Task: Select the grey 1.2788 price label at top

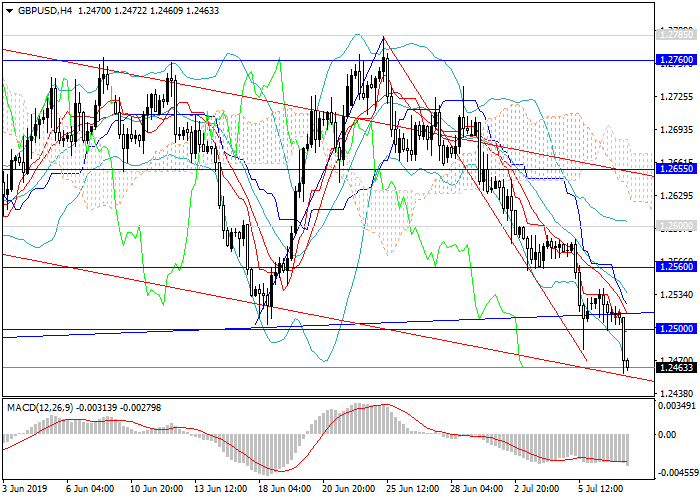Action: pos(675,34)
